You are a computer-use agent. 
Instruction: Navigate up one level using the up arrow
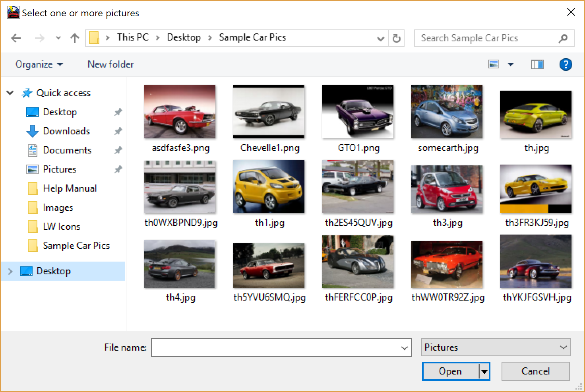tap(75, 38)
